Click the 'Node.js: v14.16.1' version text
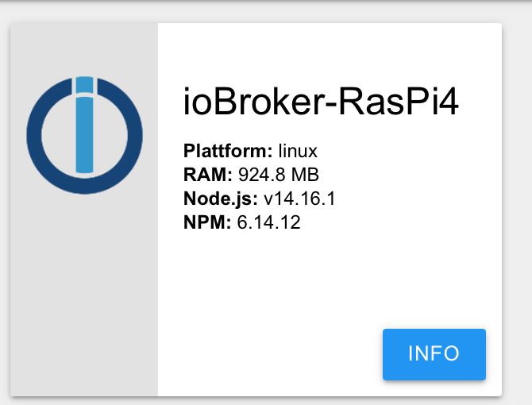The image size is (532, 405). coord(259,198)
